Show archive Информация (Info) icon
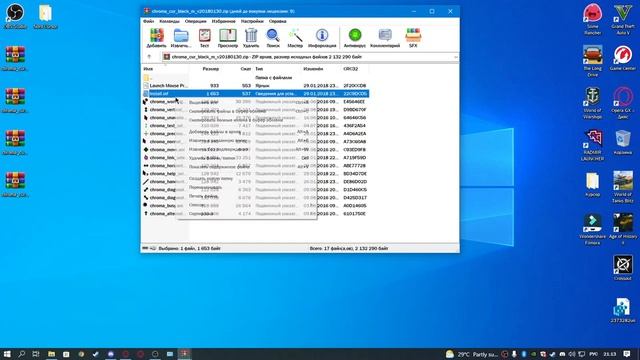 (x=322, y=38)
